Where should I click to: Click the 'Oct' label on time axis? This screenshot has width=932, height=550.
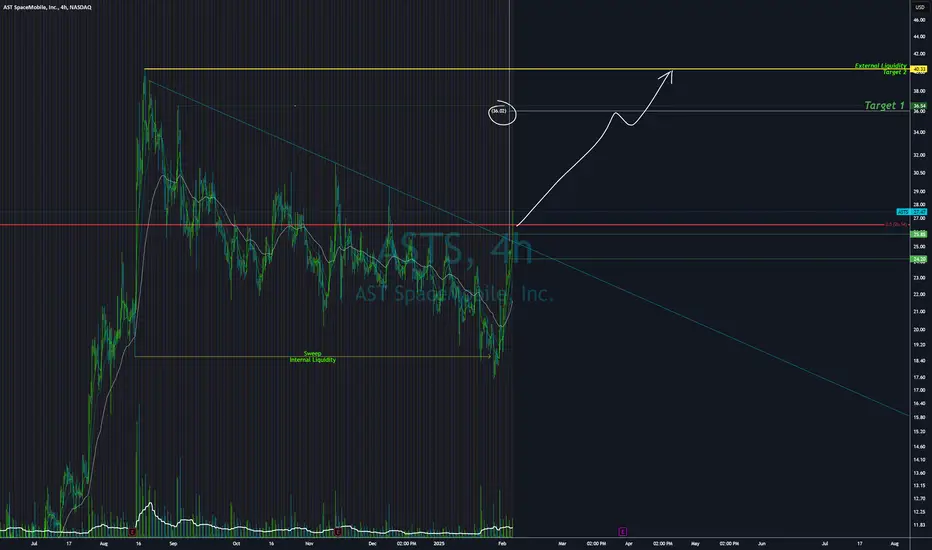[x=237, y=543]
